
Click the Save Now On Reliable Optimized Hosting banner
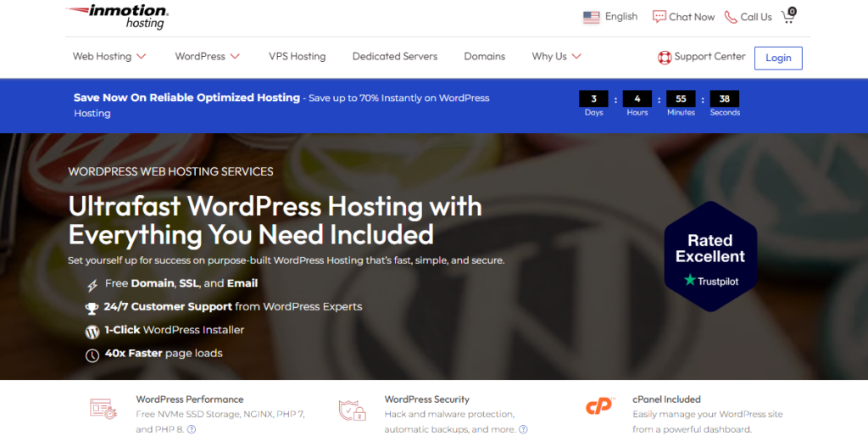click(x=281, y=105)
